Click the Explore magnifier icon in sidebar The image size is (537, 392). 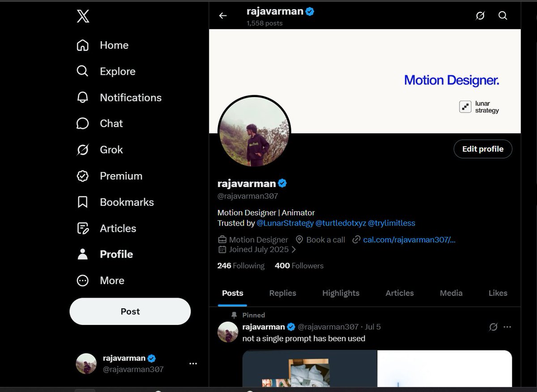pyautogui.click(x=83, y=71)
